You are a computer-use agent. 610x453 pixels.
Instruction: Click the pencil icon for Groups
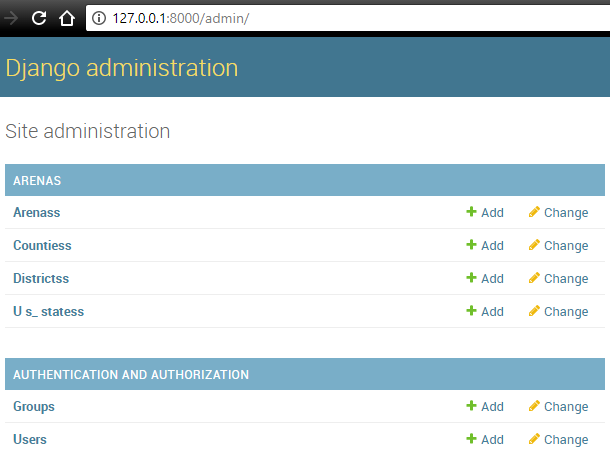coord(534,406)
